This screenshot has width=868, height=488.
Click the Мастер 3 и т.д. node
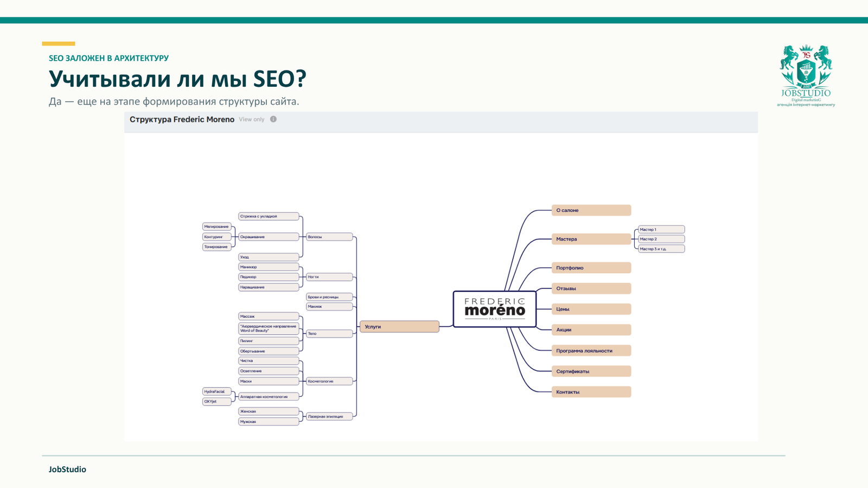pos(661,249)
